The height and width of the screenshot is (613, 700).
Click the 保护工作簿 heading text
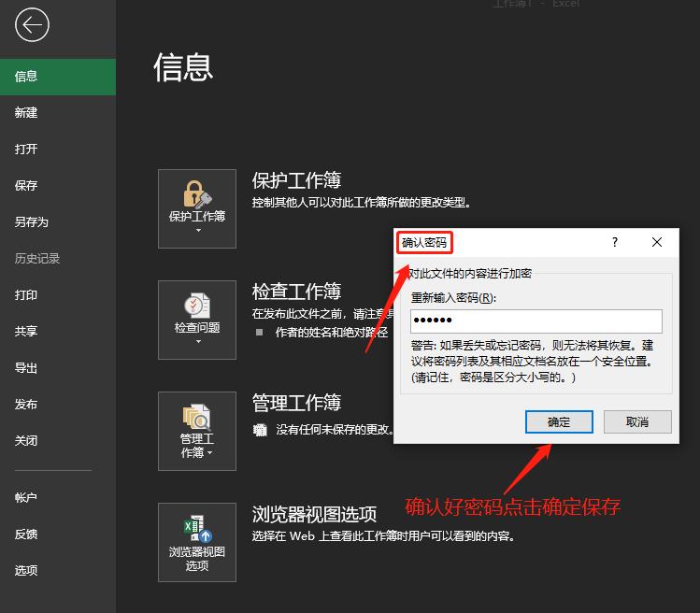coord(296,180)
